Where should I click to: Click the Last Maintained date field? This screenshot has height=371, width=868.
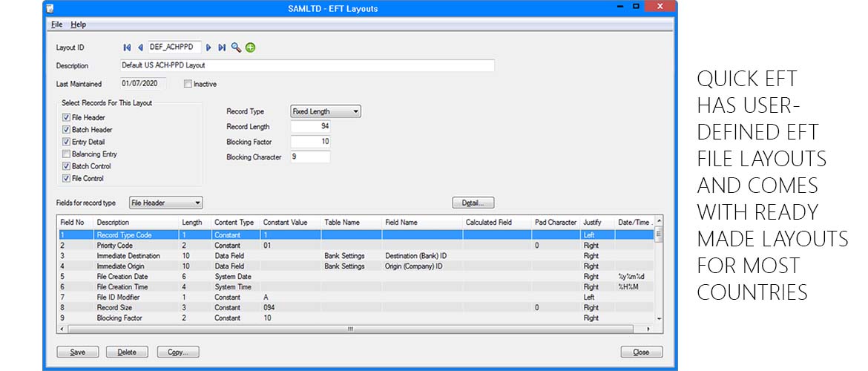pyautogui.click(x=143, y=84)
